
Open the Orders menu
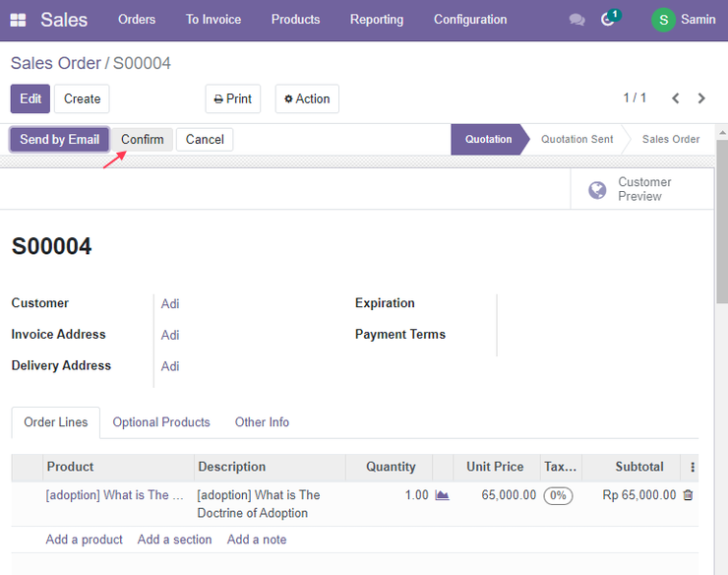click(x=137, y=20)
